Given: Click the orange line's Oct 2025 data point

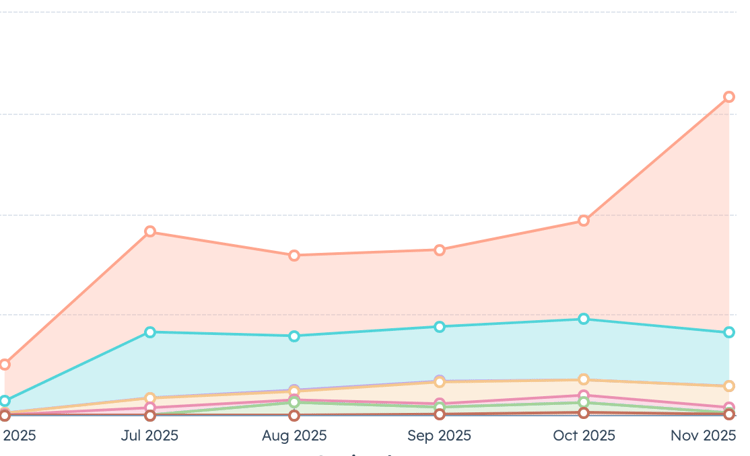Looking at the screenshot, I should tap(584, 221).
